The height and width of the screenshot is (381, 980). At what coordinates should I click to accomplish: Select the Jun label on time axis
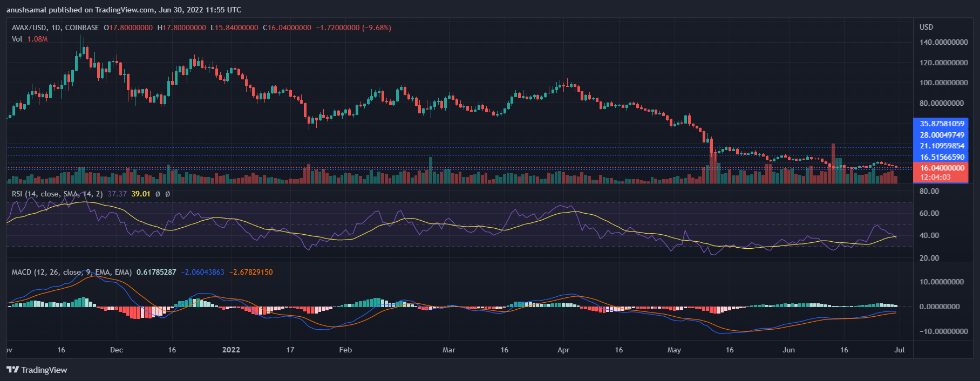788,350
